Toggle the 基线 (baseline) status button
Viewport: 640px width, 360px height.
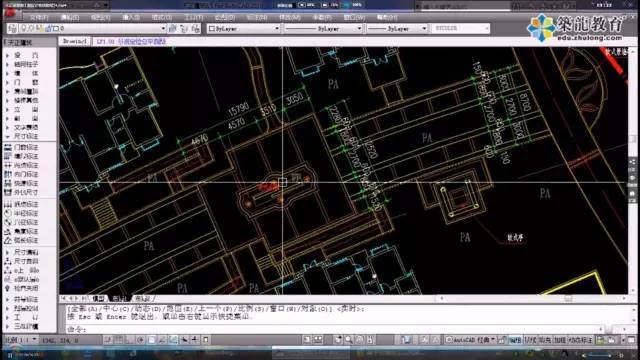[x=530, y=340]
